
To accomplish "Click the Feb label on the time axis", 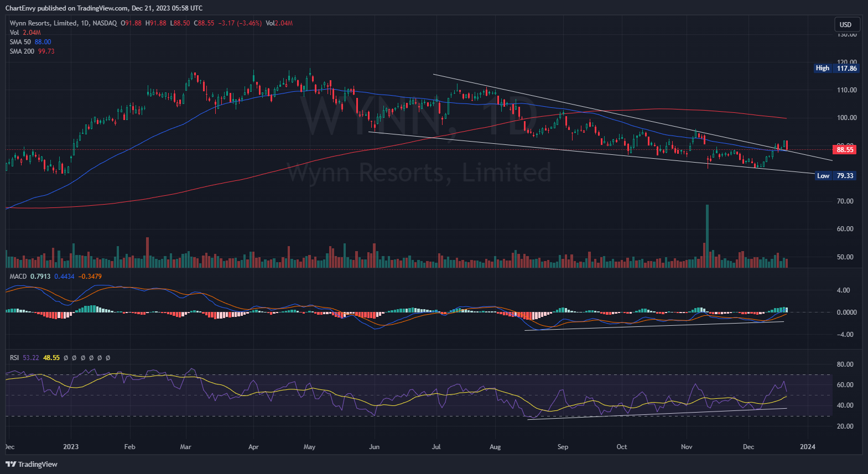I will (x=129, y=447).
